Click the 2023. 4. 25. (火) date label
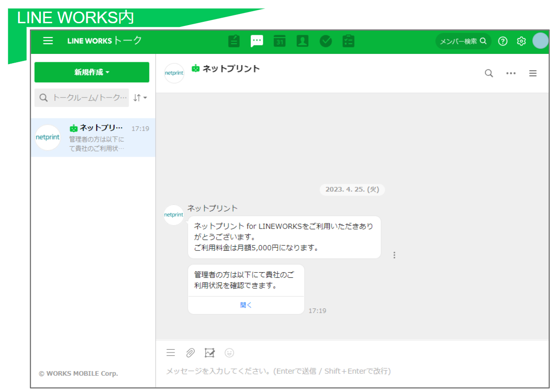557x392 pixels. coord(352,189)
